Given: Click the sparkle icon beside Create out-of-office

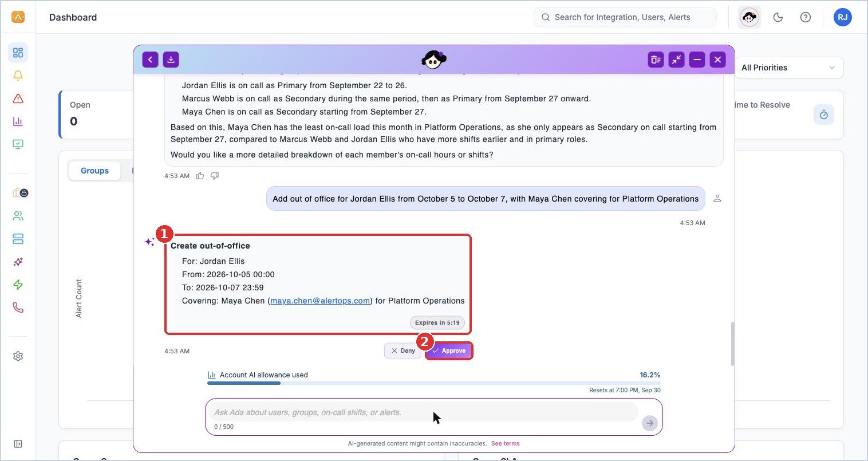Looking at the screenshot, I should (150, 242).
